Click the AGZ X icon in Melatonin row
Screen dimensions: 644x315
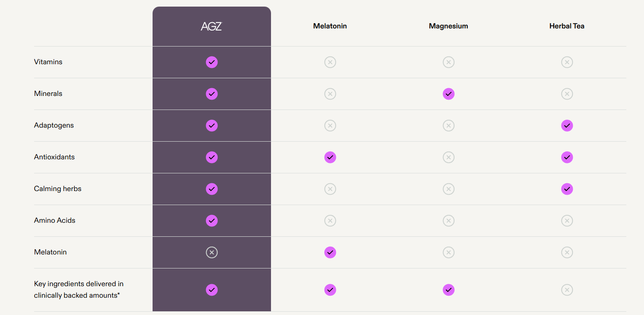tap(212, 252)
